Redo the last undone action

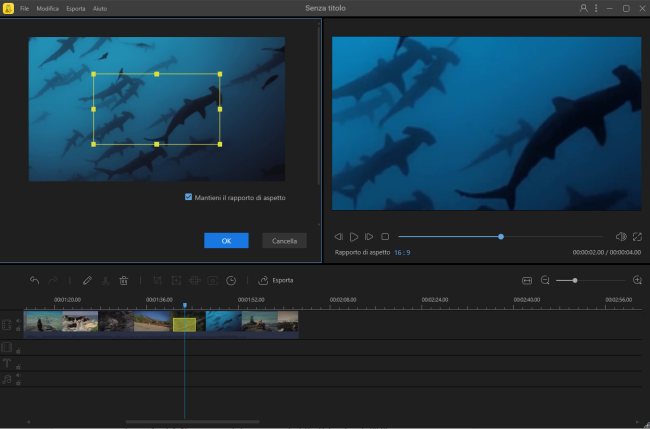click(53, 281)
